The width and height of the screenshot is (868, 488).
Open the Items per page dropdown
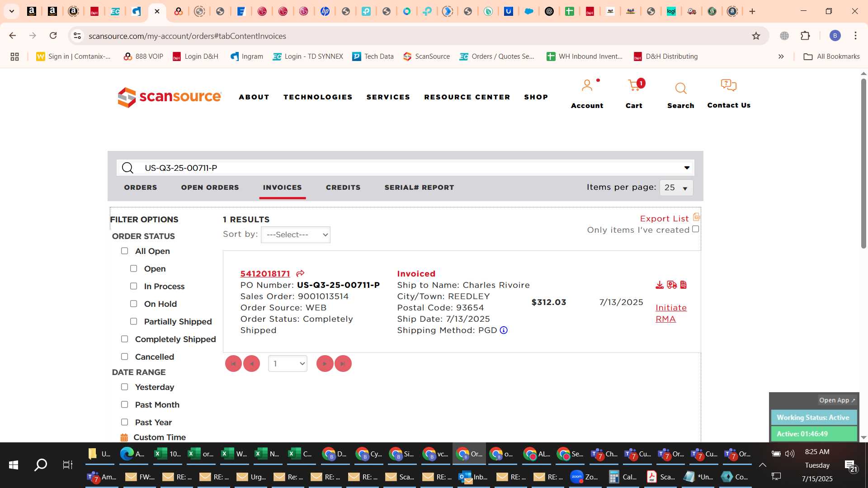[676, 188]
